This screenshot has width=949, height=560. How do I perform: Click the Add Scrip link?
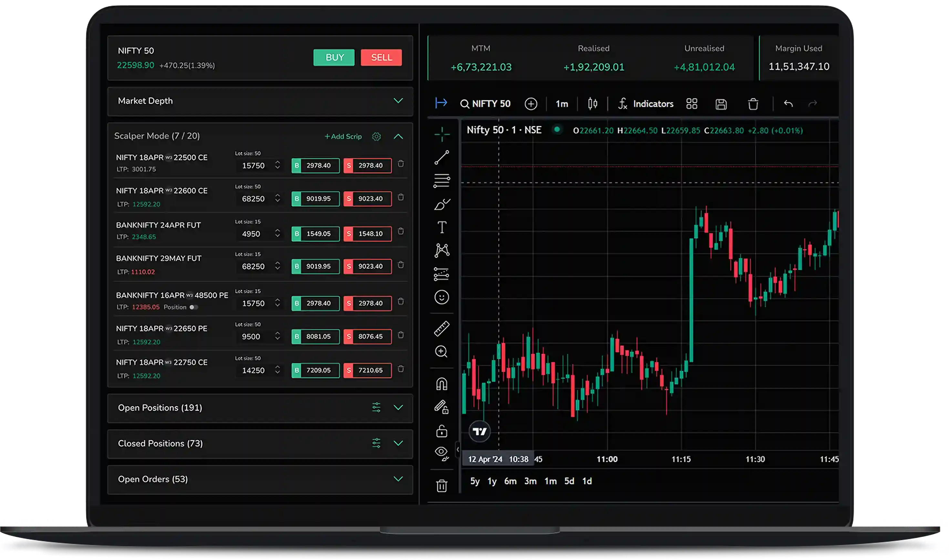[343, 137]
